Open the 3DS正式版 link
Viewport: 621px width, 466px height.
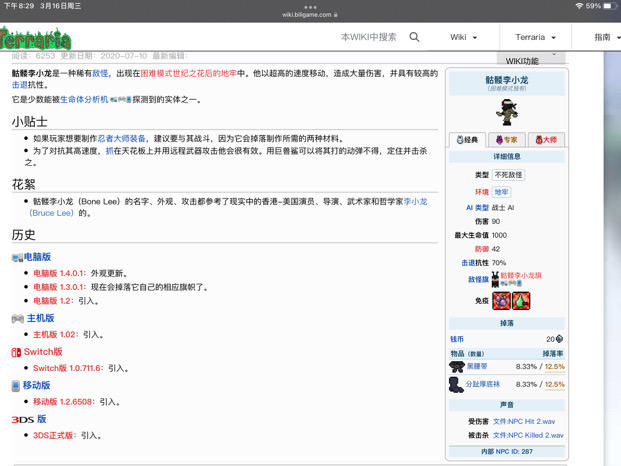point(53,436)
